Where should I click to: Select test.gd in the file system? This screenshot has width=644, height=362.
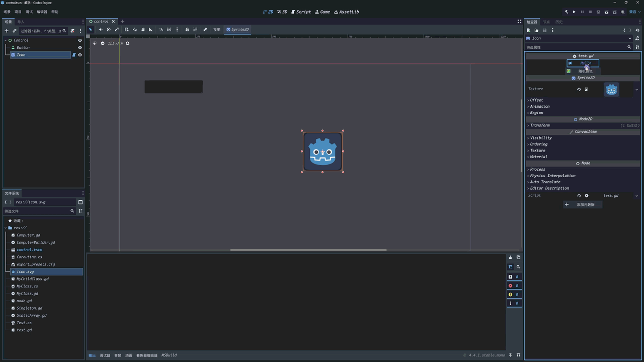pos(24,330)
